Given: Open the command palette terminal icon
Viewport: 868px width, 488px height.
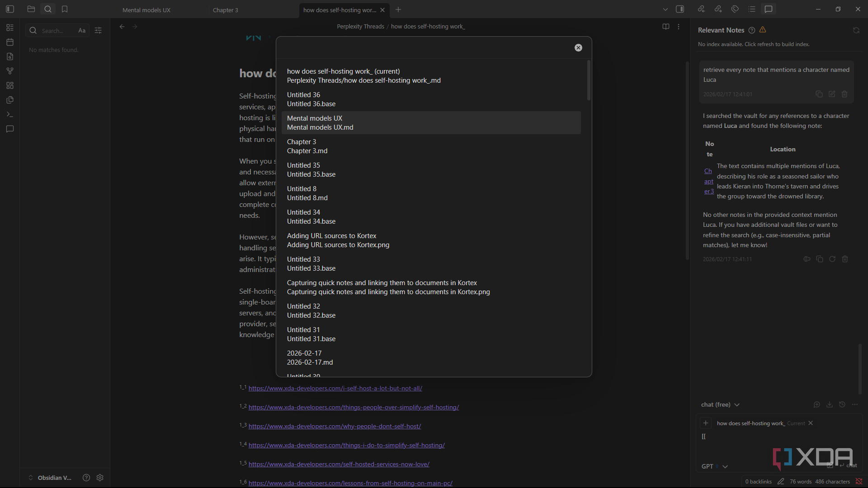Looking at the screenshot, I should 10,114.
